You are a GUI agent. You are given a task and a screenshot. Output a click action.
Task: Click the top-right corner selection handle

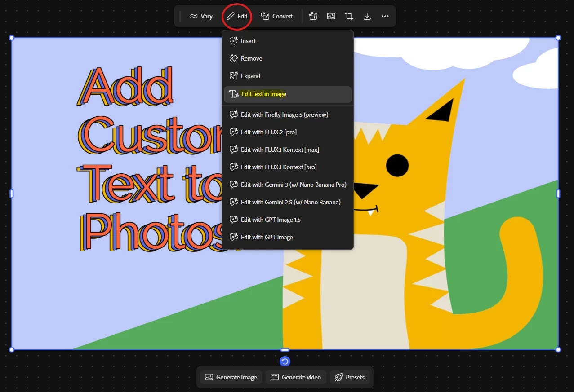(x=558, y=38)
